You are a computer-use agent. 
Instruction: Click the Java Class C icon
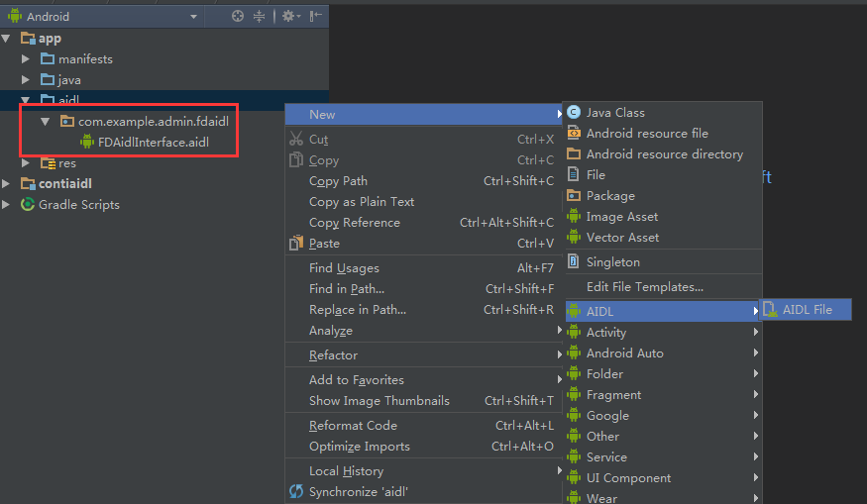(574, 112)
